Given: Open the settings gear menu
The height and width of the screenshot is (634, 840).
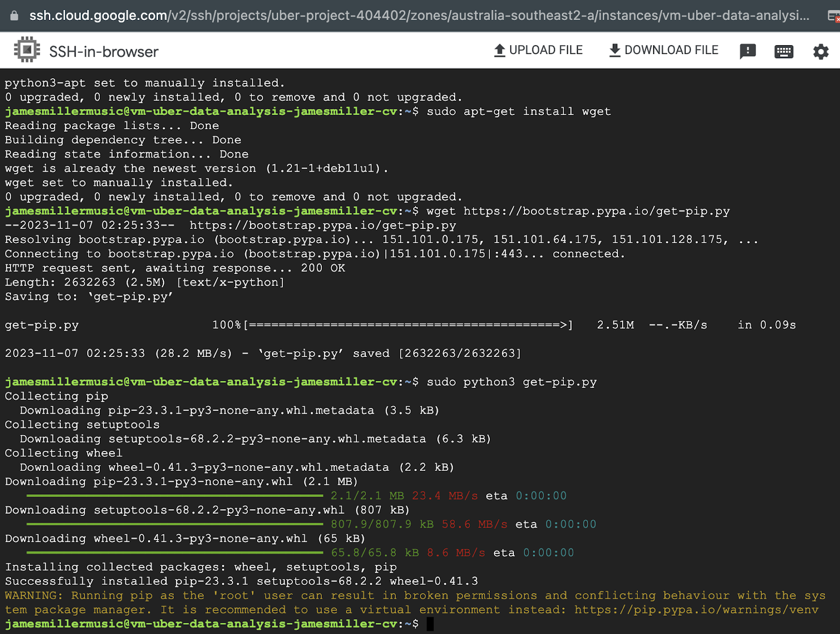Looking at the screenshot, I should pyautogui.click(x=820, y=51).
